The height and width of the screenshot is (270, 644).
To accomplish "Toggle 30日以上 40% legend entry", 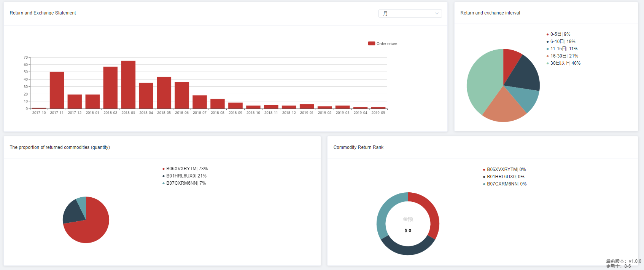I will (x=563, y=63).
